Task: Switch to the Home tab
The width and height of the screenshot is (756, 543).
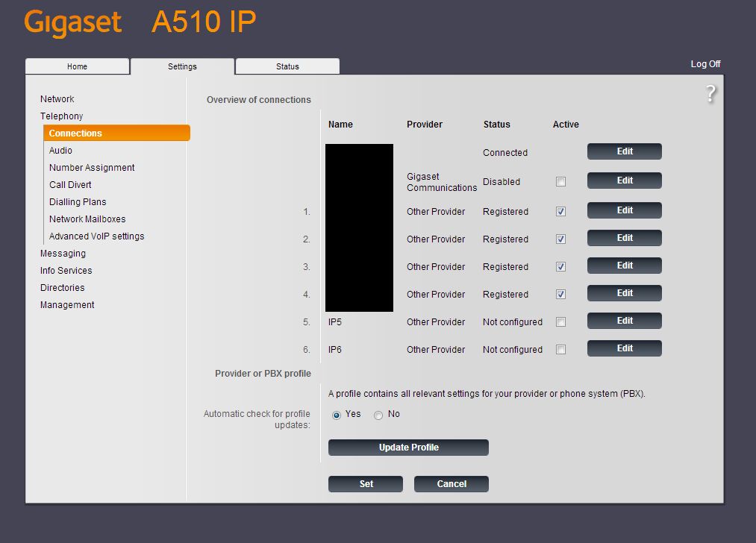Action: pyautogui.click(x=77, y=66)
